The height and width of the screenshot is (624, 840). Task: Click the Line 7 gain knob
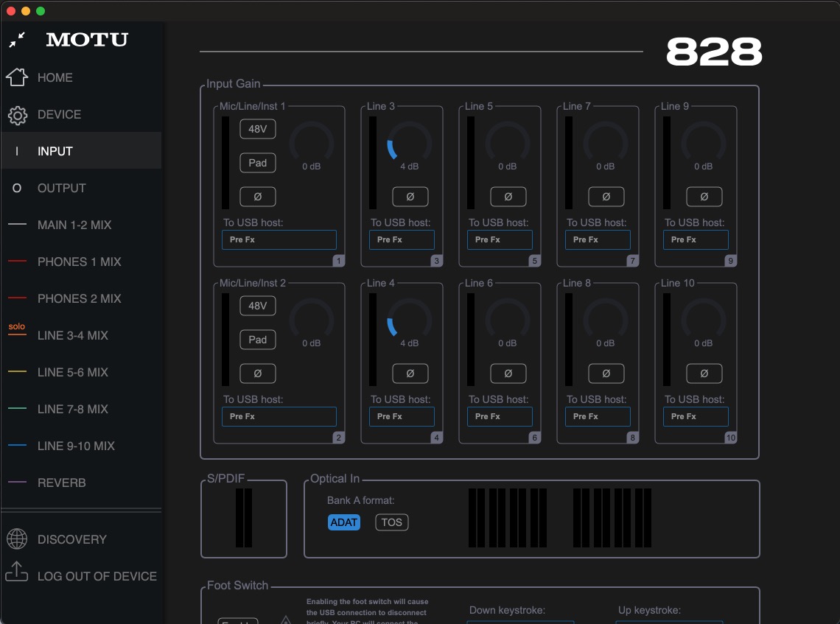(606, 143)
